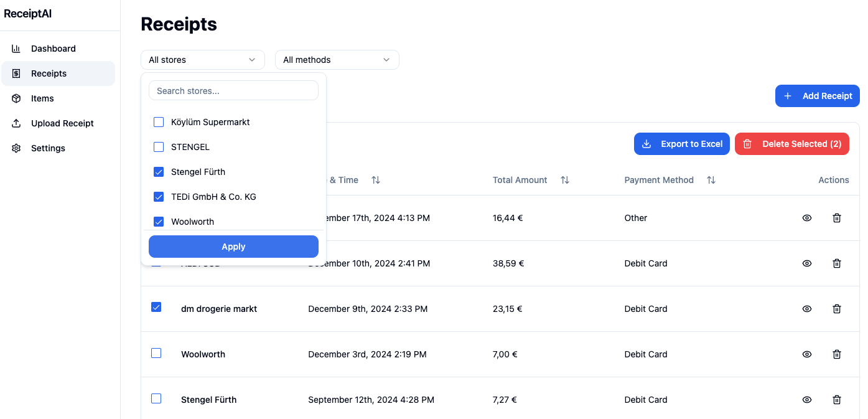The height and width of the screenshot is (419, 868).
Task: Open eye icon for the 38,59 € receipt
Action: pyautogui.click(x=807, y=263)
